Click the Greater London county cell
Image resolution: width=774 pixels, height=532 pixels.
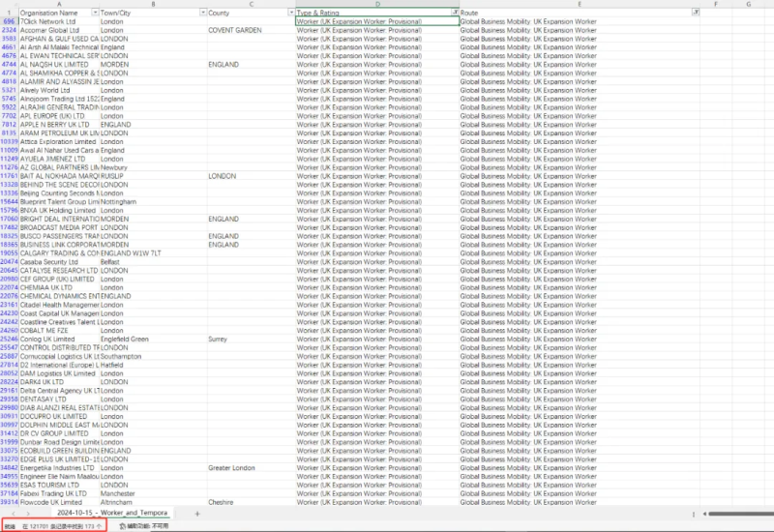252,468
